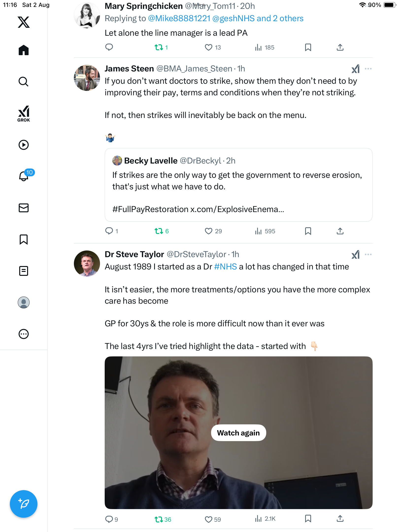Image resolution: width=399 pixels, height=532 pixels.
Task: Open the #NHS hashtag link
Action: pos(225,267)
